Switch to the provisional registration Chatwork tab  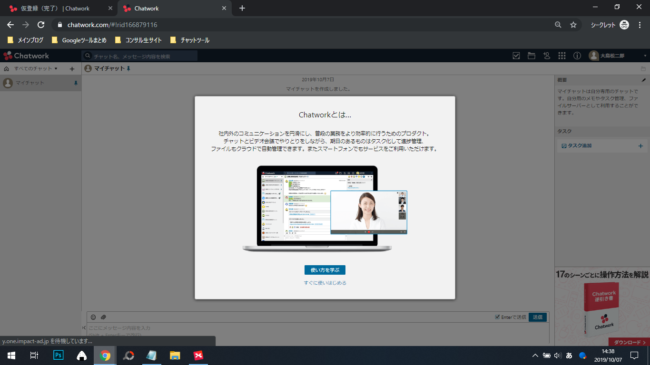[x=59, y=8]
